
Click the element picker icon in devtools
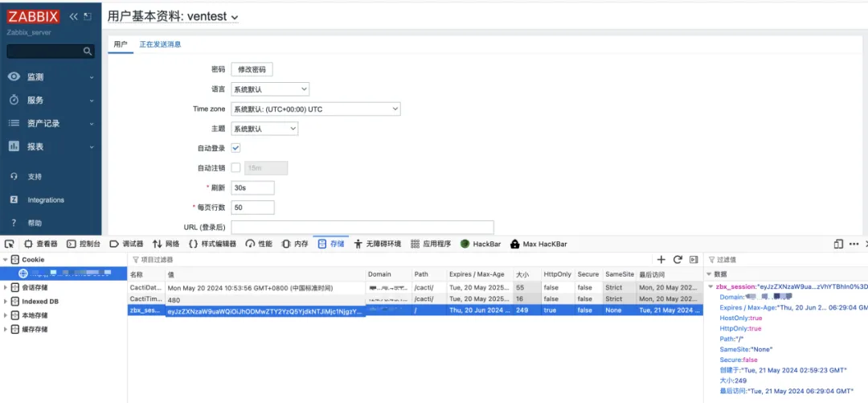[x=9, y=244]
